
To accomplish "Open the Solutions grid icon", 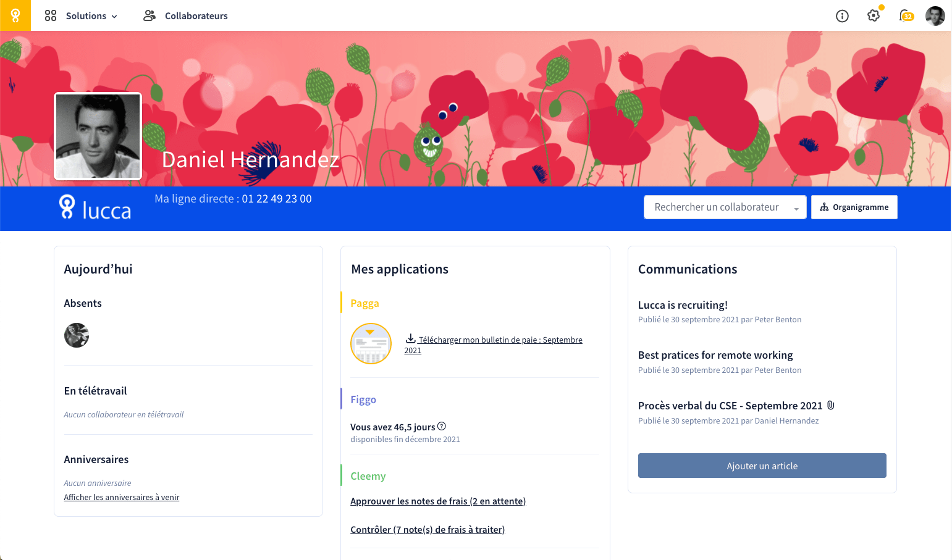I will pos(51,15).
